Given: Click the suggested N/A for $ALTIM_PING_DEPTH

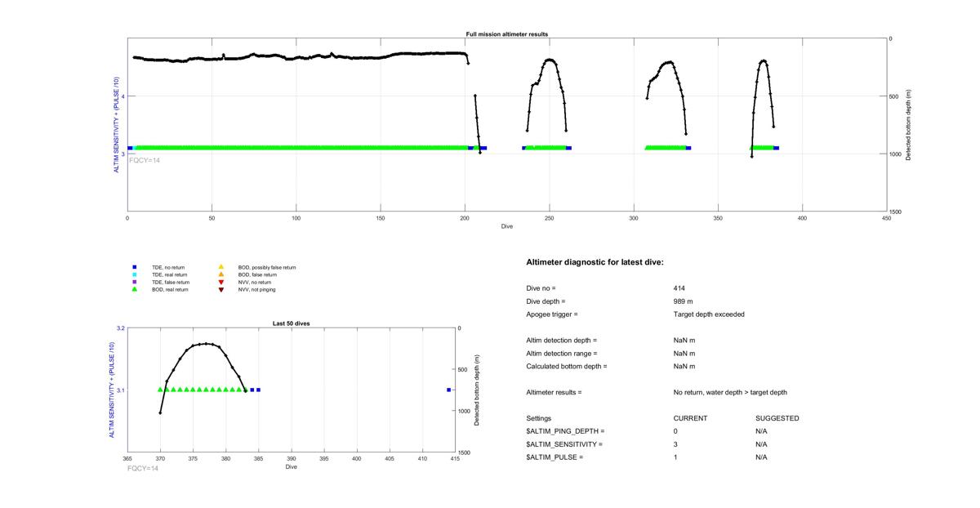Looking at the screenshot, I should pos(762,431).
